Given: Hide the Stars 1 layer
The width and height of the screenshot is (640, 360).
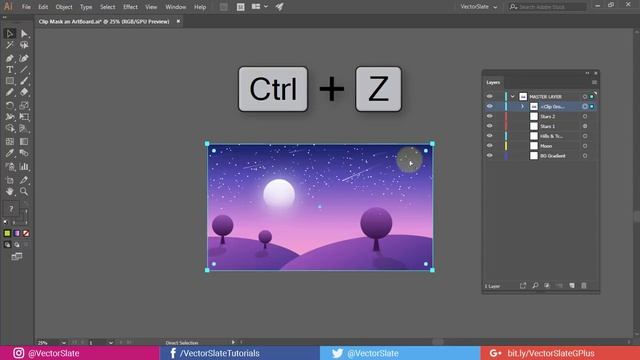Looking at the screenshot, I should (x=489, y=126).
